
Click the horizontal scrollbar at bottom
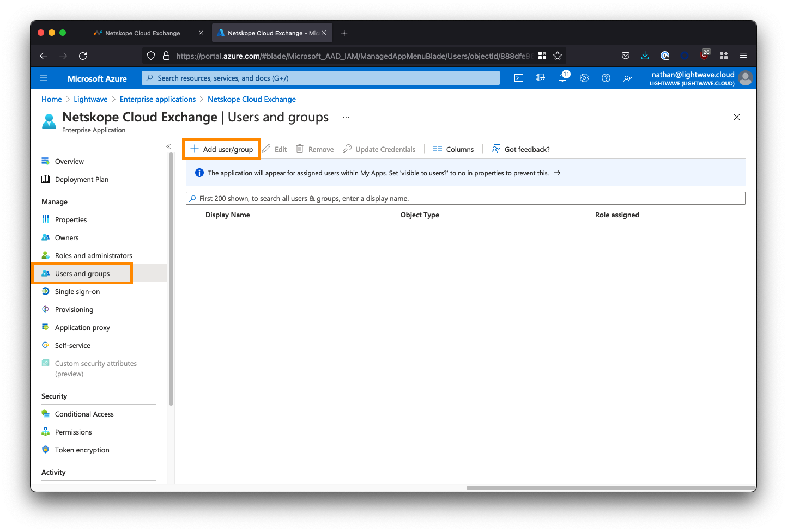pos(610,487)
